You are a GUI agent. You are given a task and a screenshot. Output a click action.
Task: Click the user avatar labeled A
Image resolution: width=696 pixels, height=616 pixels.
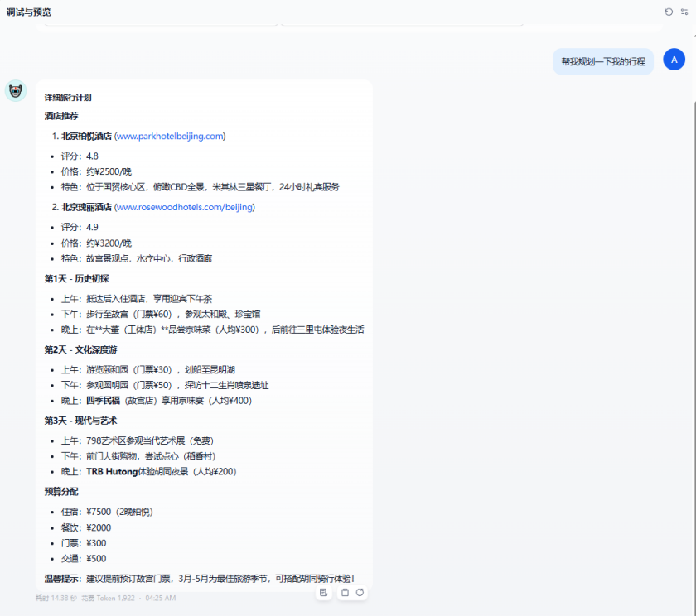click(x=674, y=60)
